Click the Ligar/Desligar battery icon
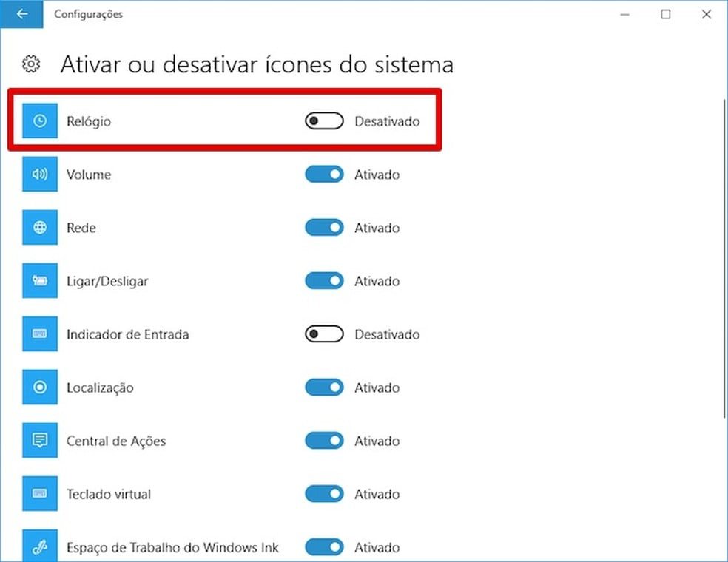This screenshot has width=728, height=562. point(40,280)
